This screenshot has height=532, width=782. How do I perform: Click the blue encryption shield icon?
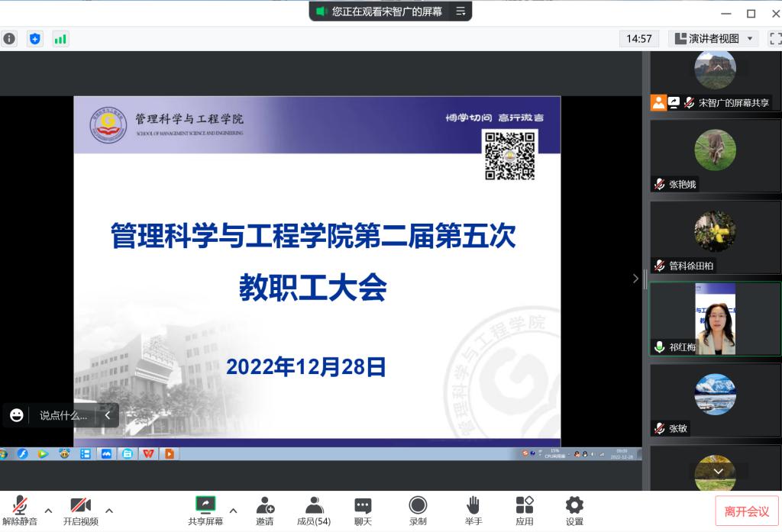point(34,39)
